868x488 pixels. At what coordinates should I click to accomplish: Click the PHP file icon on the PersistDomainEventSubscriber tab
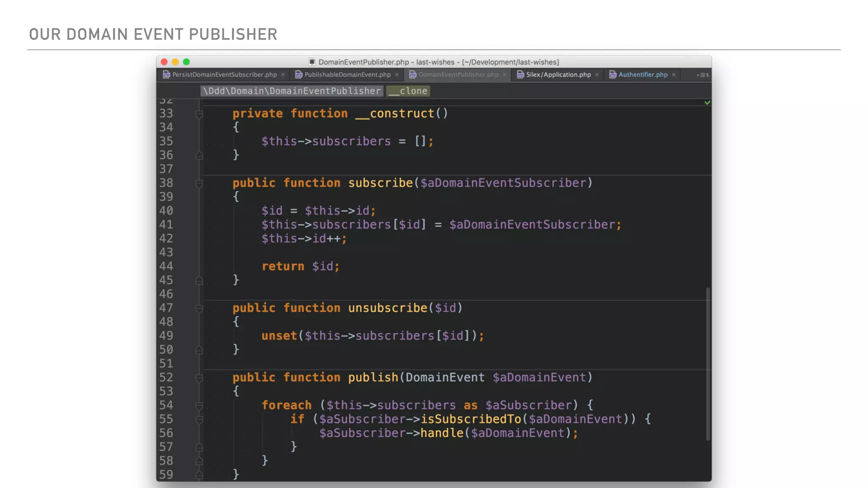tap(167, 75)
